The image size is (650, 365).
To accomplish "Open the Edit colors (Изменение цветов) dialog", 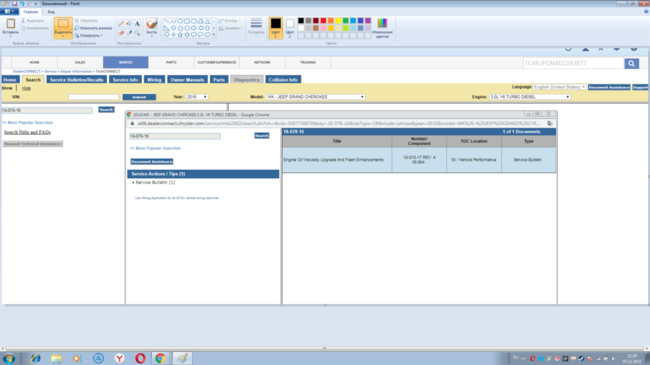I will point(382,28).
